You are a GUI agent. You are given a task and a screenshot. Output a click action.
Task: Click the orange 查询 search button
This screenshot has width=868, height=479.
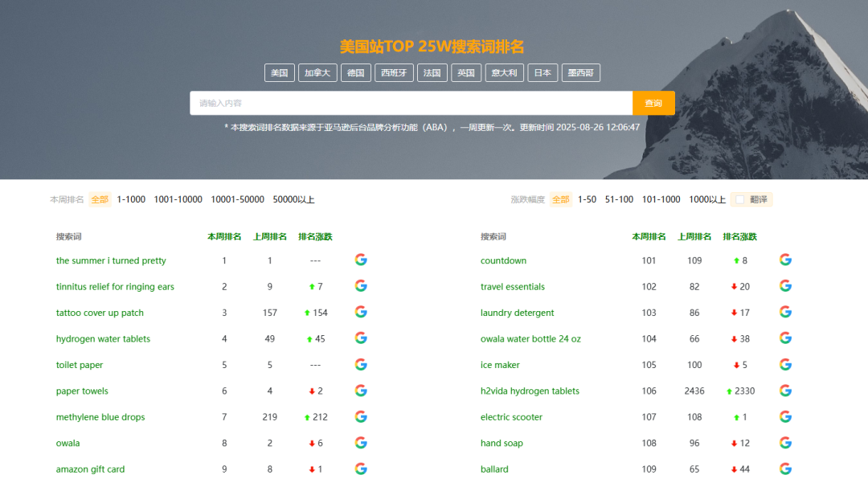coord(653,103)
